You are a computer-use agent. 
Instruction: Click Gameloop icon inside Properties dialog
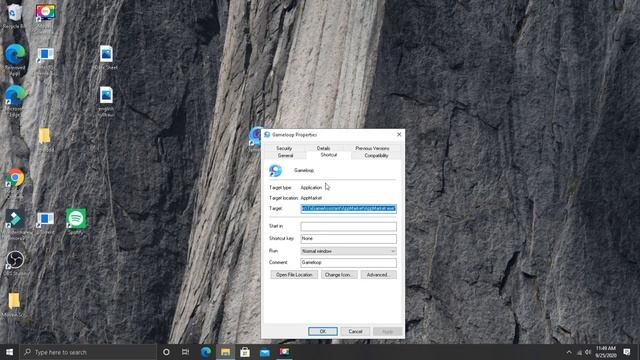[x=275, y=170]
